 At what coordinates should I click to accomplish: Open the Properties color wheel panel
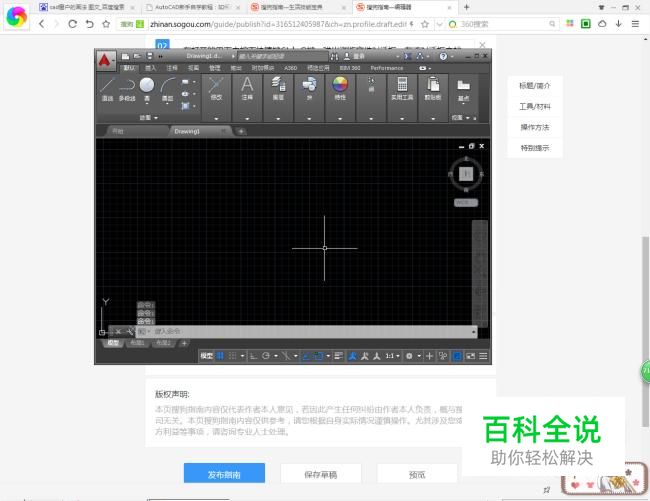pyautogui.click(x=340, y=89)
